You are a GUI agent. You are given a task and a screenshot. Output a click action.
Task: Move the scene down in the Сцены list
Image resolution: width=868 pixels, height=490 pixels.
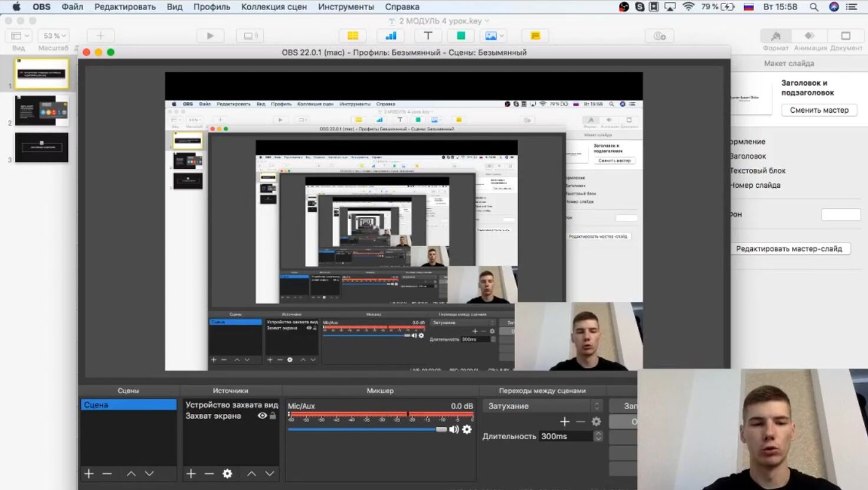pos(149,473)
